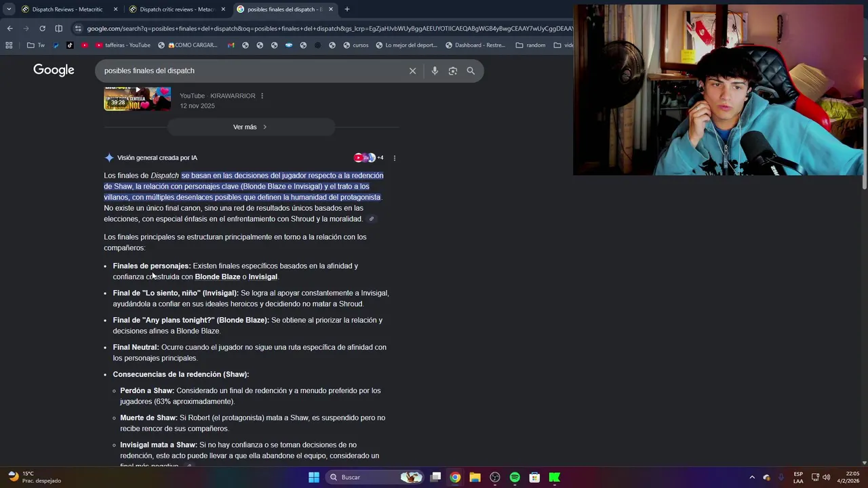
Task: Click the 'Finales de personajes:' bullet heading
Action: 152,266
